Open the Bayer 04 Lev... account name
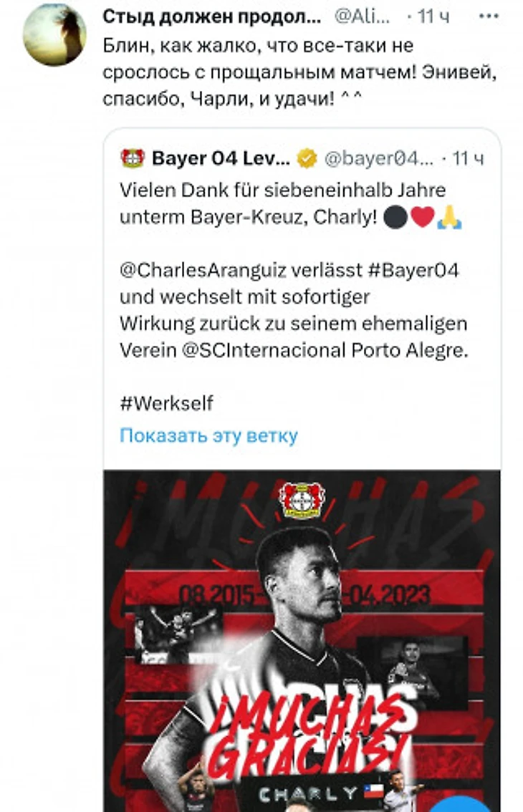The height and width of the screenshot is (812, 523). pyautogui.click(x=221, y=158)
